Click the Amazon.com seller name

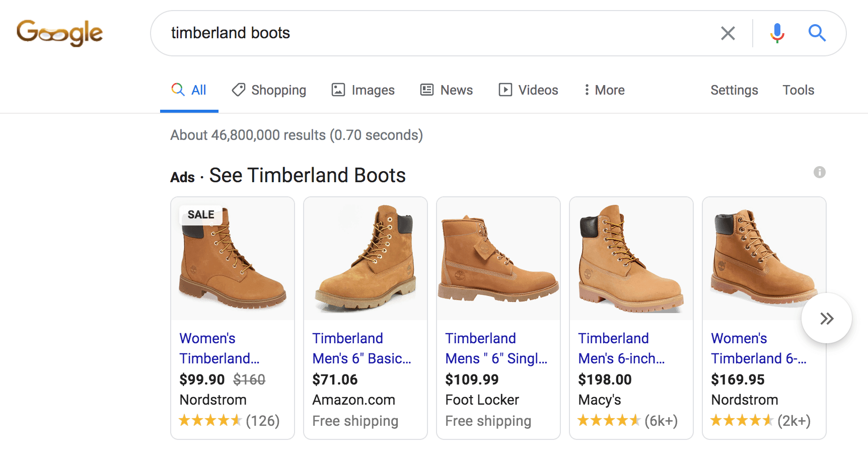353,400
